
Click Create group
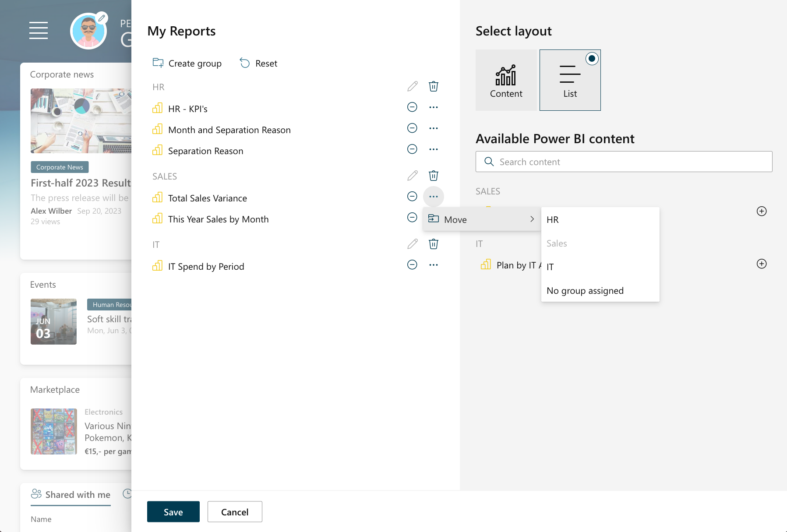[x=187, y=63]
